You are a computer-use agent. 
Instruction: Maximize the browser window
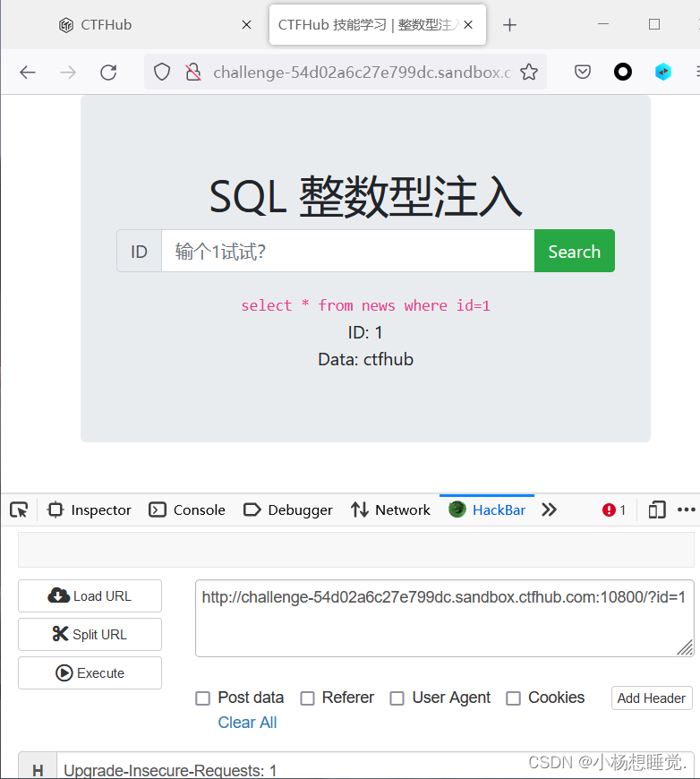pyautogui.click(x=654, y=24)
